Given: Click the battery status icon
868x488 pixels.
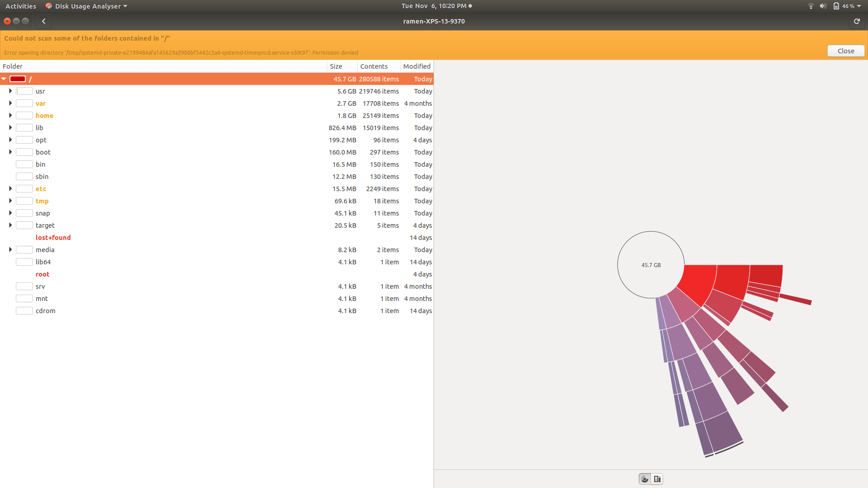Looking at the screenshot, I should pyautogui.click(x=836, y=6).
